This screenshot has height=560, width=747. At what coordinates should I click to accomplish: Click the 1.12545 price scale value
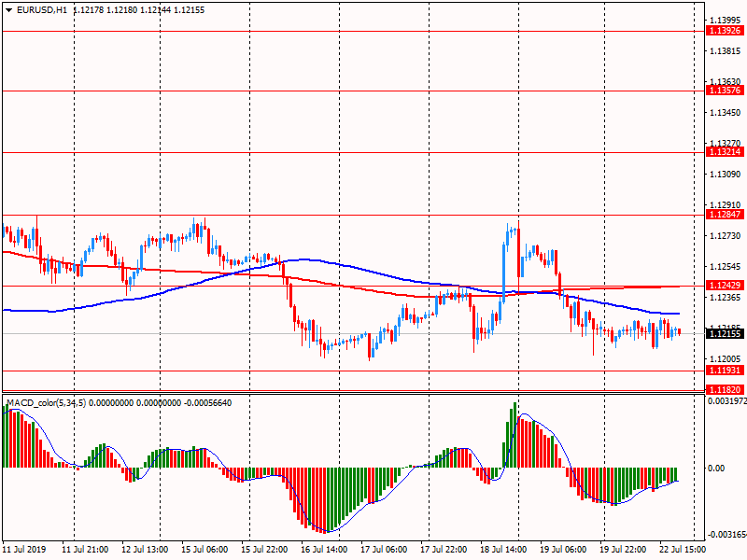[x=726, y=267]
